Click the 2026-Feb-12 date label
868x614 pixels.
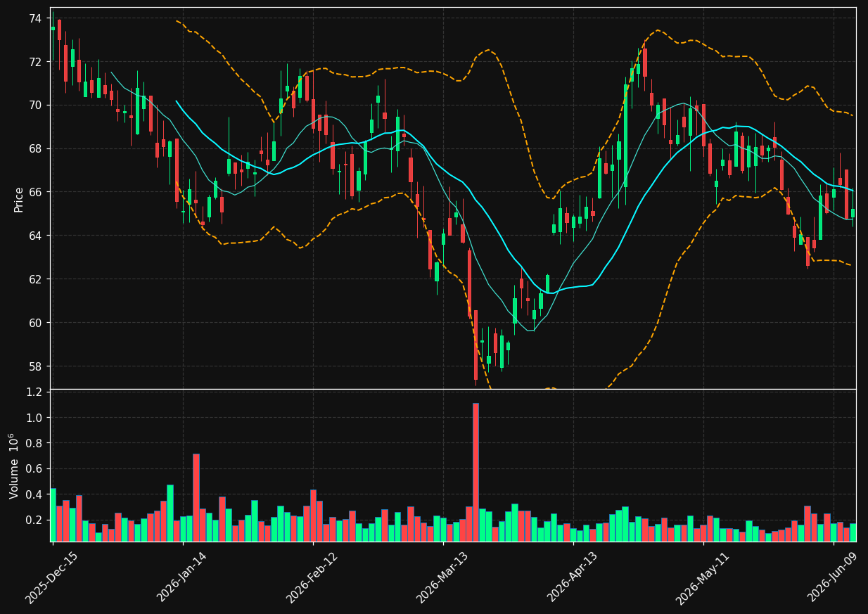coord(312,577)
